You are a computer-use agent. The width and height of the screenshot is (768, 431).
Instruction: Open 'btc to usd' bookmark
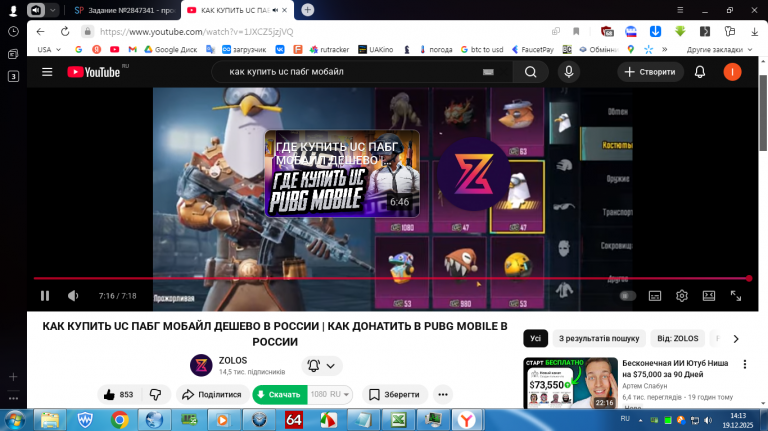[x=482, y=49]
